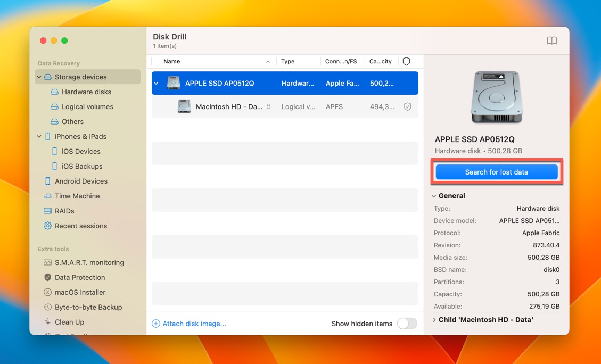Click the Search for lost data button
Viewport: 601px width, 364px height.
click(x=496, y=172)
